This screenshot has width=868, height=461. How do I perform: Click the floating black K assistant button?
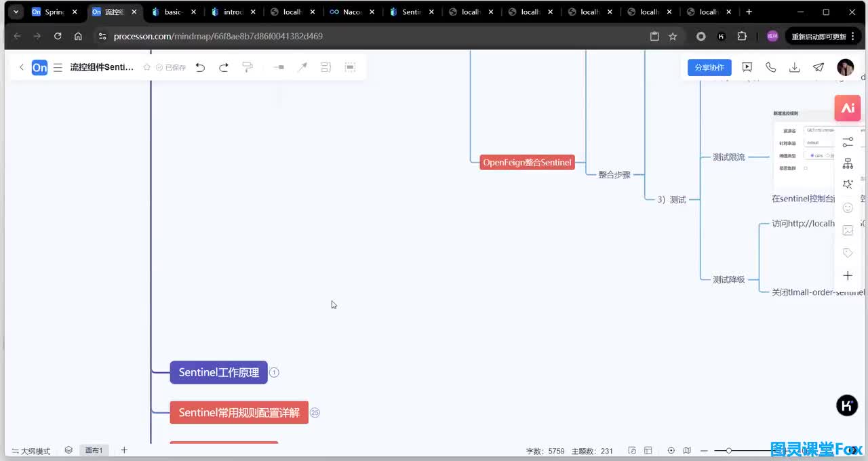pos(847,405)
